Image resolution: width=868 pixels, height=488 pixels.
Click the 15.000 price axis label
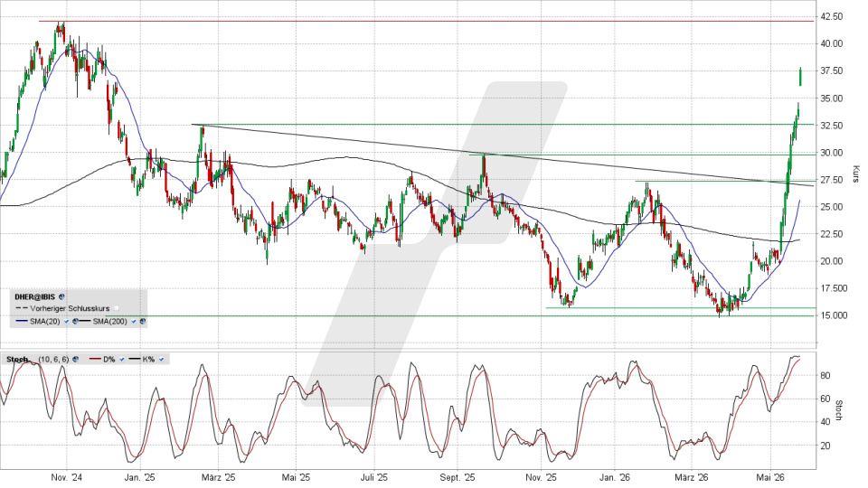pyautogui.click(x=834, y=315)
